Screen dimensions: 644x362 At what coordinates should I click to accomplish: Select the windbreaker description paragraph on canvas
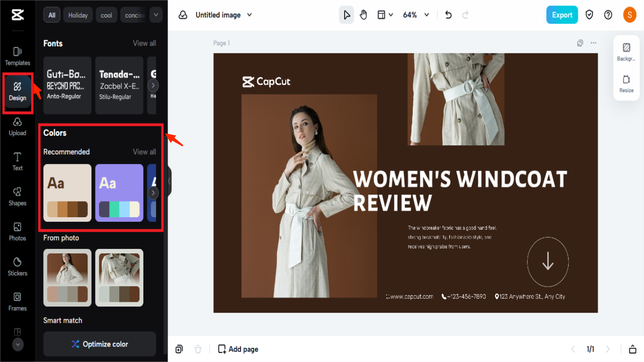452,237
